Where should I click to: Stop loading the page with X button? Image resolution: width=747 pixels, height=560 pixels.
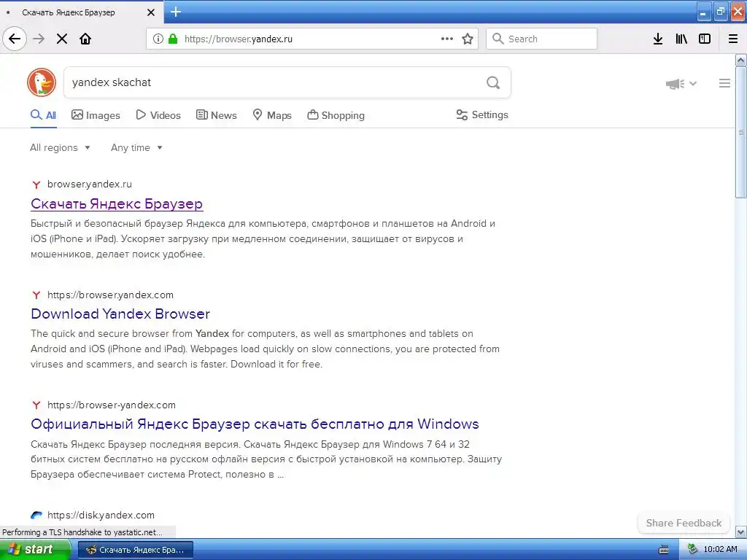pyautogui.click(x=62, y=39)
